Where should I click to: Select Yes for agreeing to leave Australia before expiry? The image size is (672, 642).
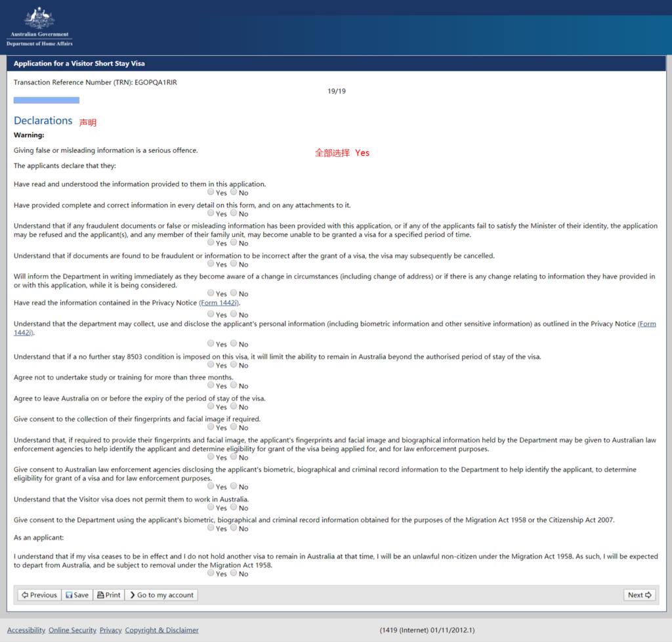211,406
